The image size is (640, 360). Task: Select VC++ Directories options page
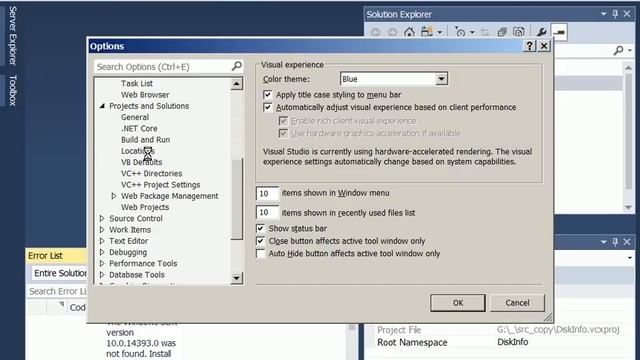pyautogui.click(x=151, y=173)
